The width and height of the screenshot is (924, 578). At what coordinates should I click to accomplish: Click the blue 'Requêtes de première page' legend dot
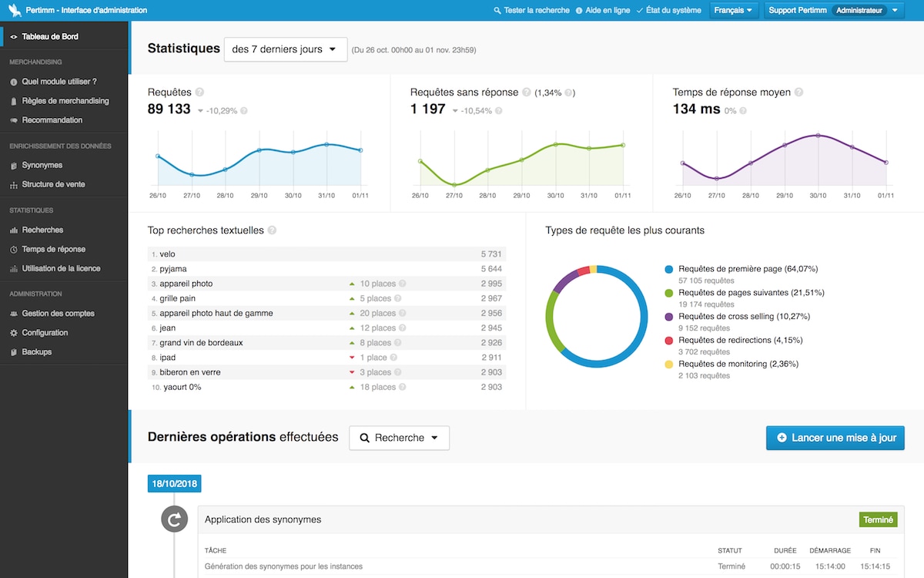click(669, 270)
